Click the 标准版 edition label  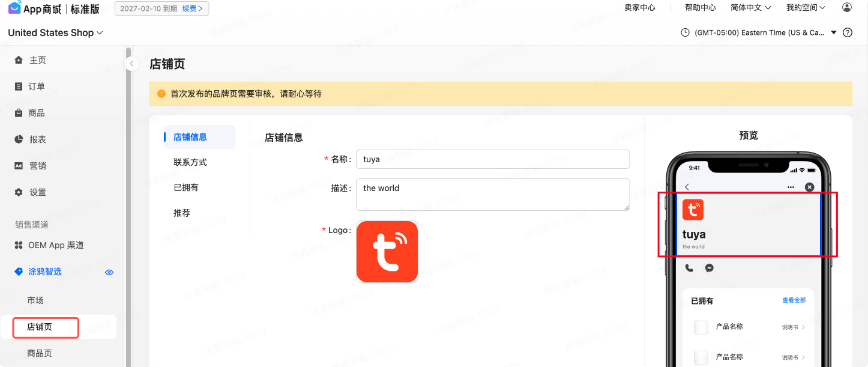tap(85, 8)
